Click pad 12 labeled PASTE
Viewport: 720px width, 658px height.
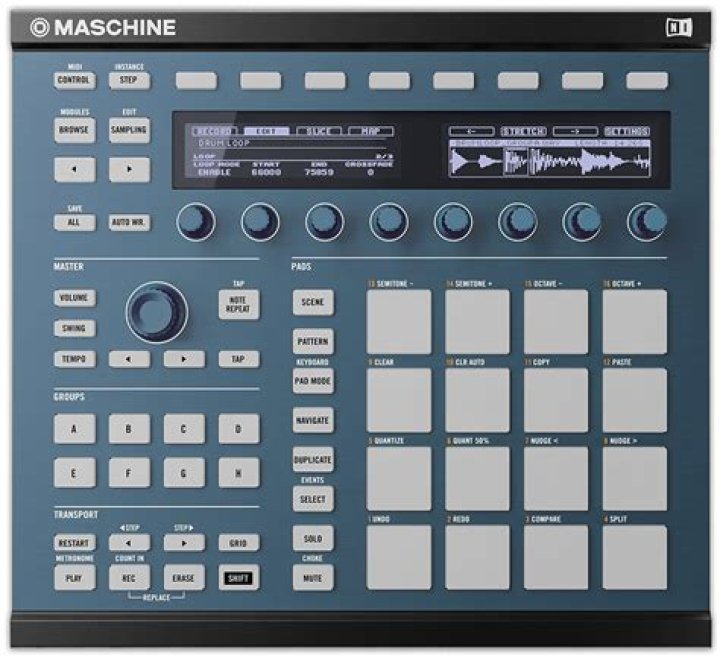(635, 399)
